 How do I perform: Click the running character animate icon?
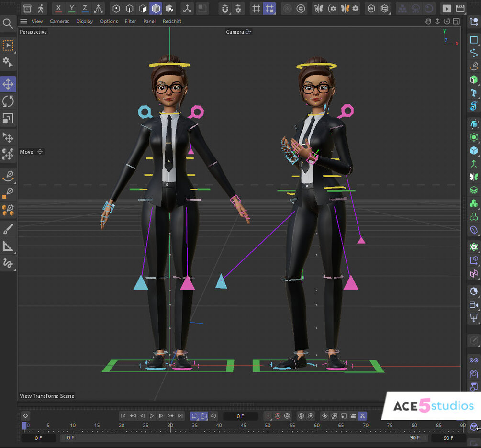point(41,9)
